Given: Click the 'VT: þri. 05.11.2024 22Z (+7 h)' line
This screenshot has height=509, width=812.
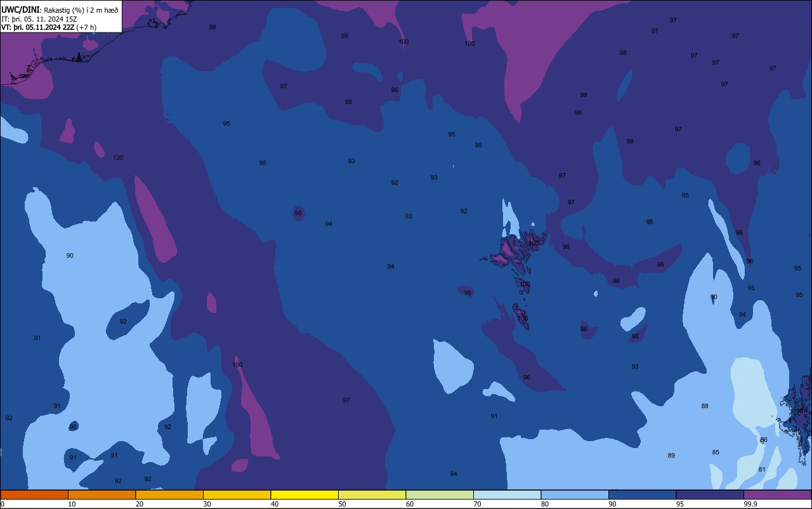Looking at the screenshot, I should coord(49,27).
